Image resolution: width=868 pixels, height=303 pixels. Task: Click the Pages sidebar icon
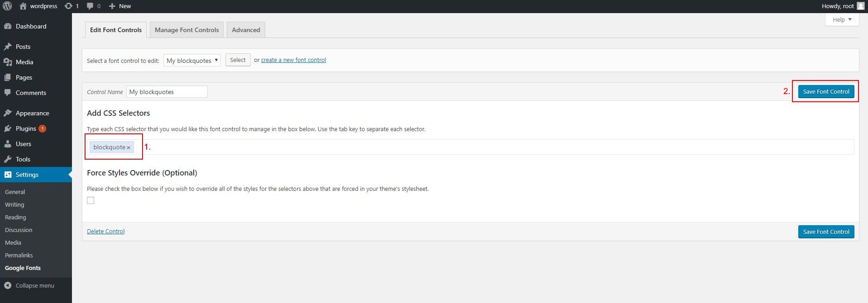tap(8, 77)
